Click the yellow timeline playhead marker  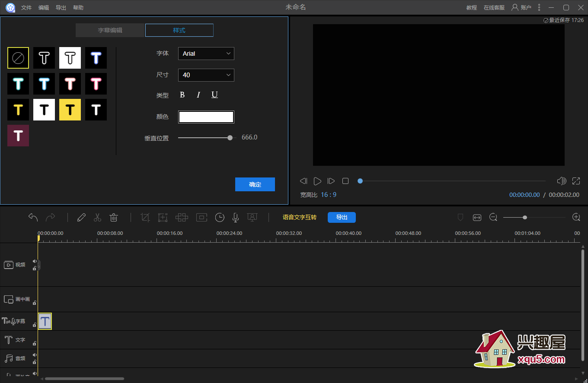(38, 238)
